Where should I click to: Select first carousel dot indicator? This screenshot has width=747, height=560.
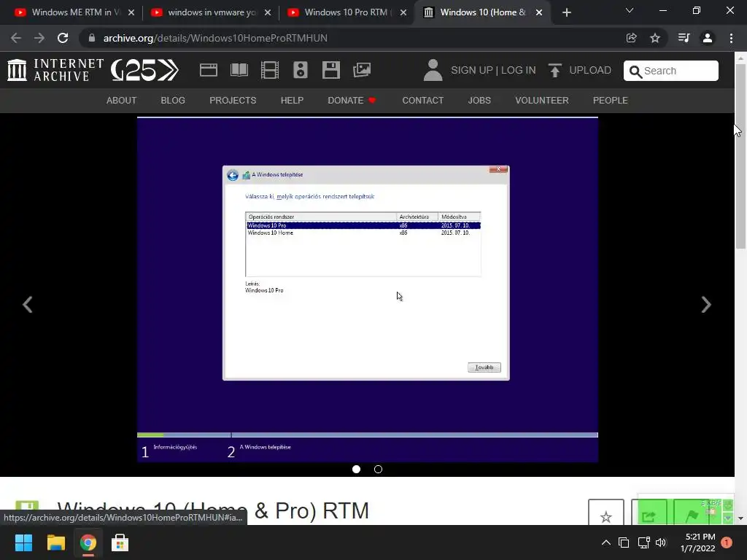click(x=356, y=469)
